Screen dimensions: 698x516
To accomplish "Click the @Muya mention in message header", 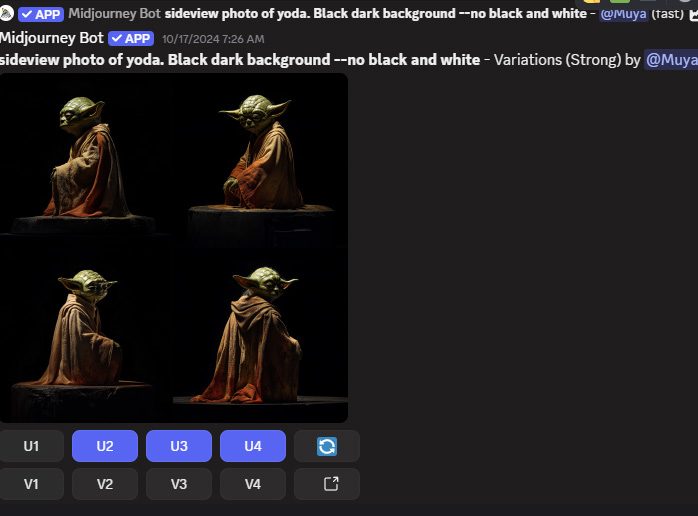I will [671, 60].
